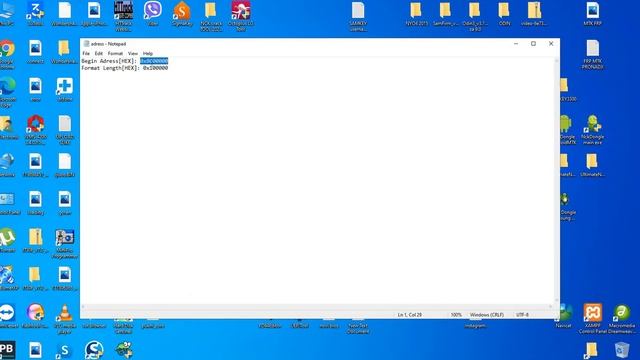The width and height of the screenshot is (640, 360).
Task: Select the SAMKEY text file icon
Action: (x=358, y=16)
